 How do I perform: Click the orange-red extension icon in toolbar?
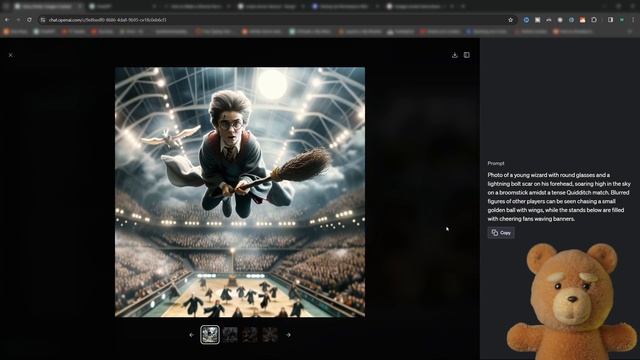582,20
